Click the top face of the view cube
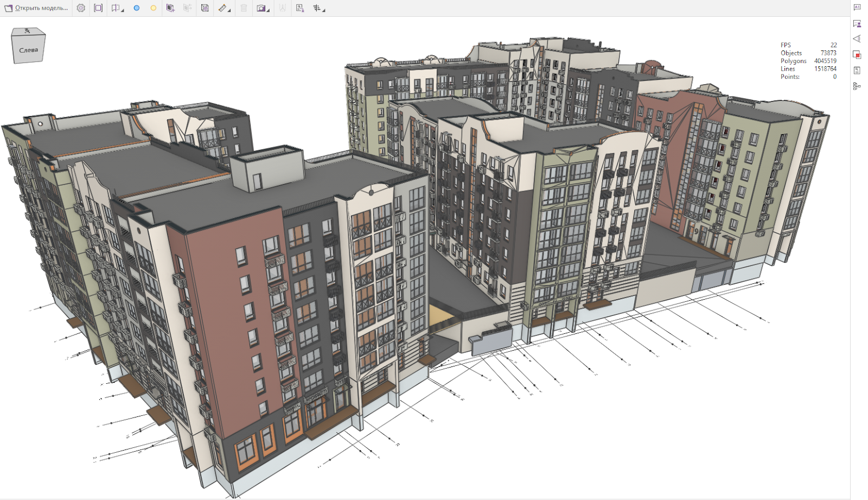868x500 pixels. point(28,32)
